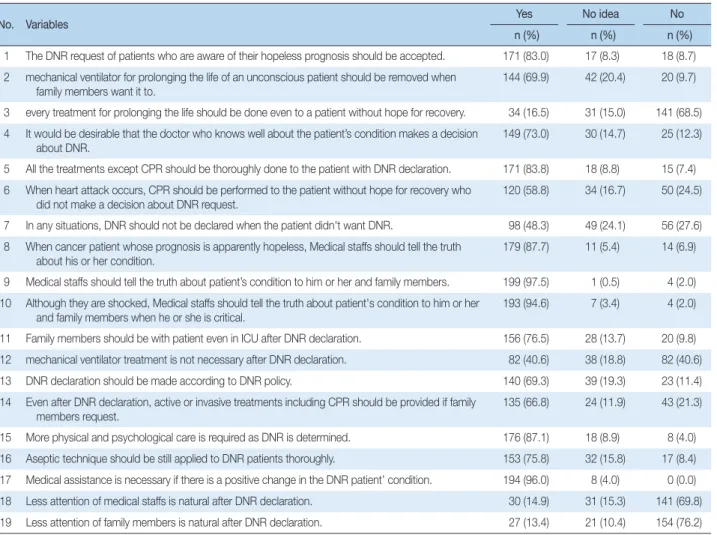This screenshot has height=535, width=717.
Task: Select the 'Yes' column header
Action: point(524,14)
